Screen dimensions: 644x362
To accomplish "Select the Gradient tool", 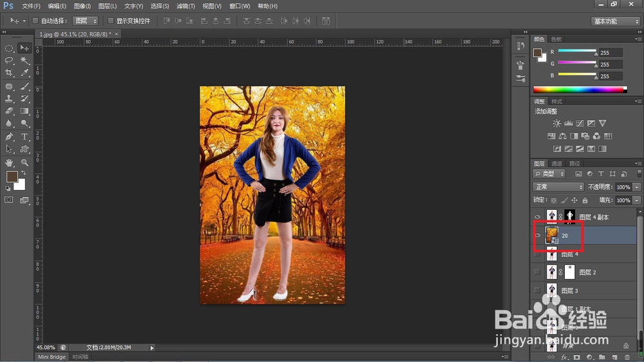I will pyautogui.click(x=24, y=111).
